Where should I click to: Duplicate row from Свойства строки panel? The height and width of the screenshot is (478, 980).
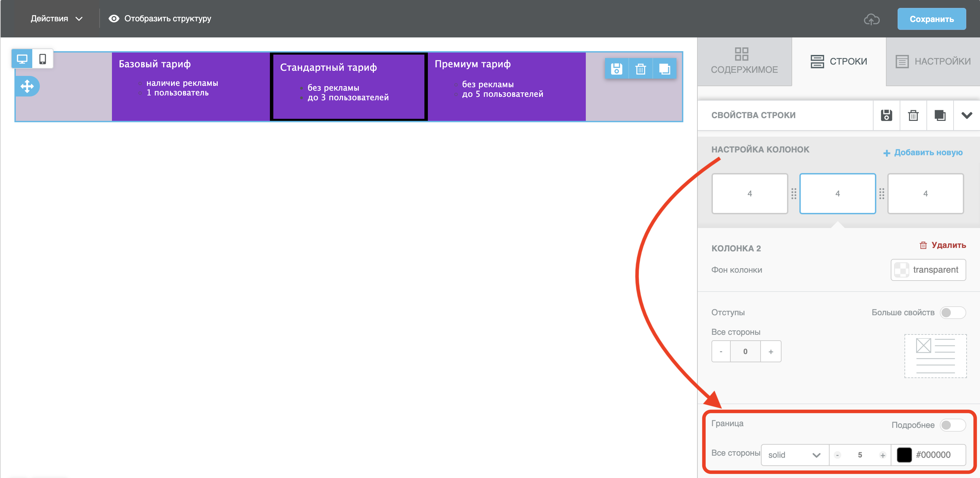[x=940, y=115]
